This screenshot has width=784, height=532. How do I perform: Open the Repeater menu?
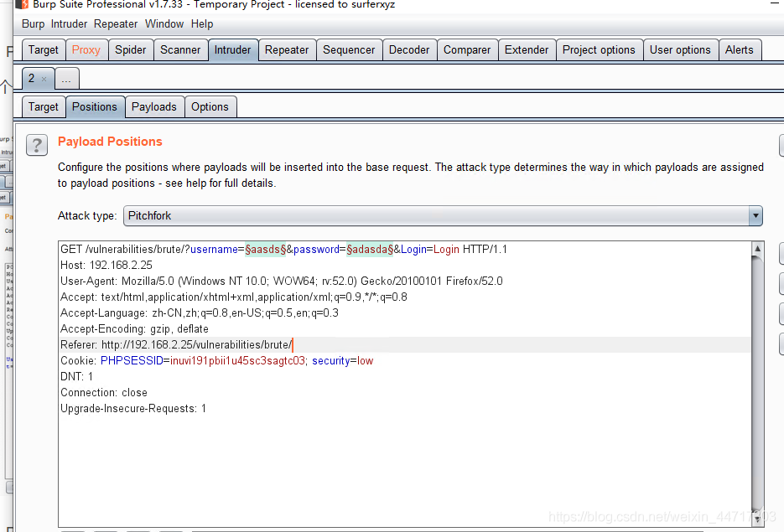tap(116, 24)
